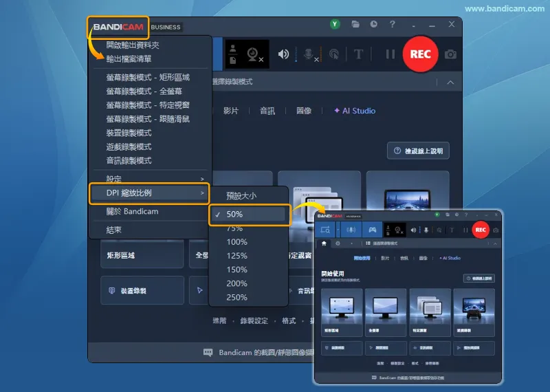Switch to 音訊 tab in large window
Screen dimensions: 550x392
click(267, 111)
